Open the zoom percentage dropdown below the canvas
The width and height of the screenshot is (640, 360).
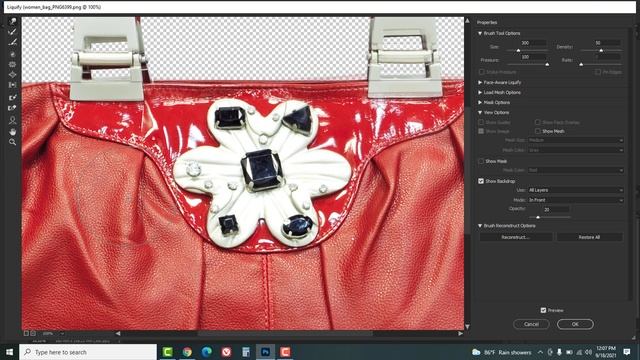coord(62,333)
